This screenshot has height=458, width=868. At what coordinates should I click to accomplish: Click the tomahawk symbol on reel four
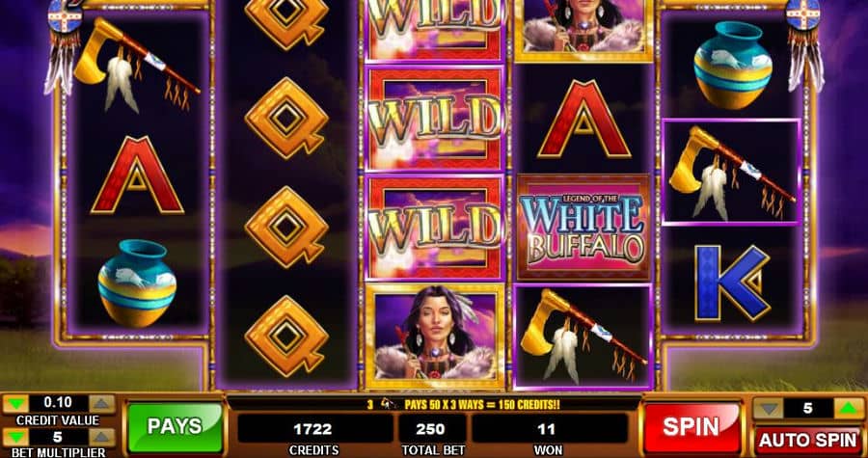tap(583, 337)
